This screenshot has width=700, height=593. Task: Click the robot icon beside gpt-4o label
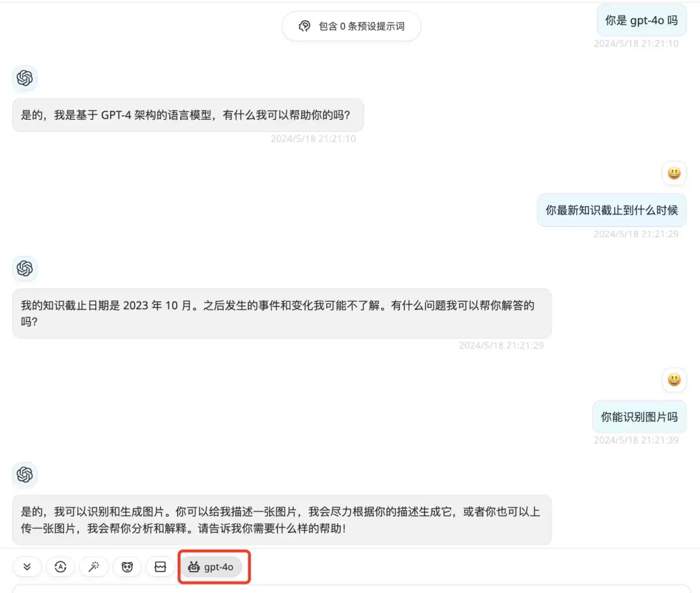[194, 567]
